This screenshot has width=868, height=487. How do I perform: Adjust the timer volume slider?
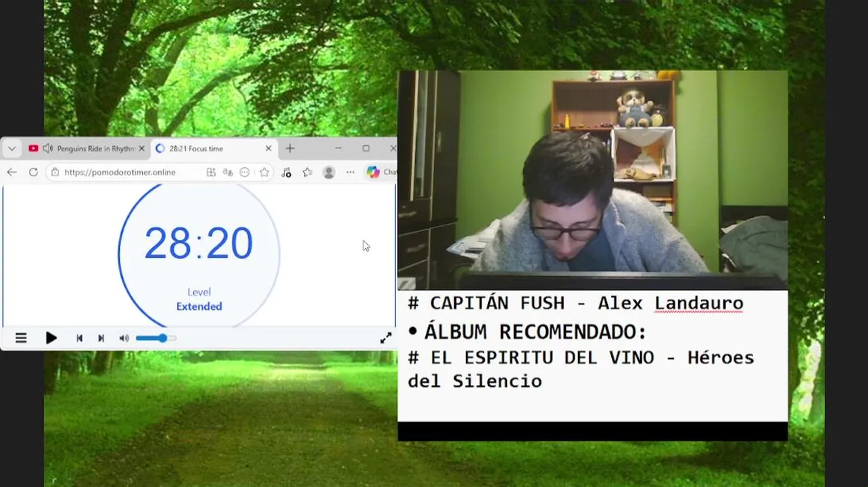click(x=156, y=338)
